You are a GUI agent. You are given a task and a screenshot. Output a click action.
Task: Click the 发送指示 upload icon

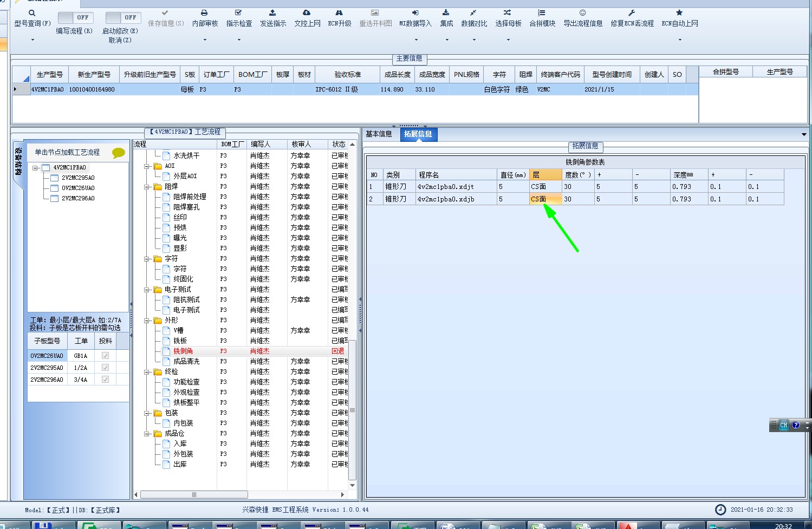272,12
